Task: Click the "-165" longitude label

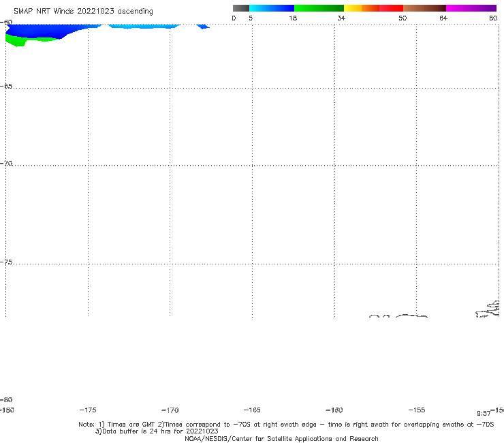Action: point(252,410)
